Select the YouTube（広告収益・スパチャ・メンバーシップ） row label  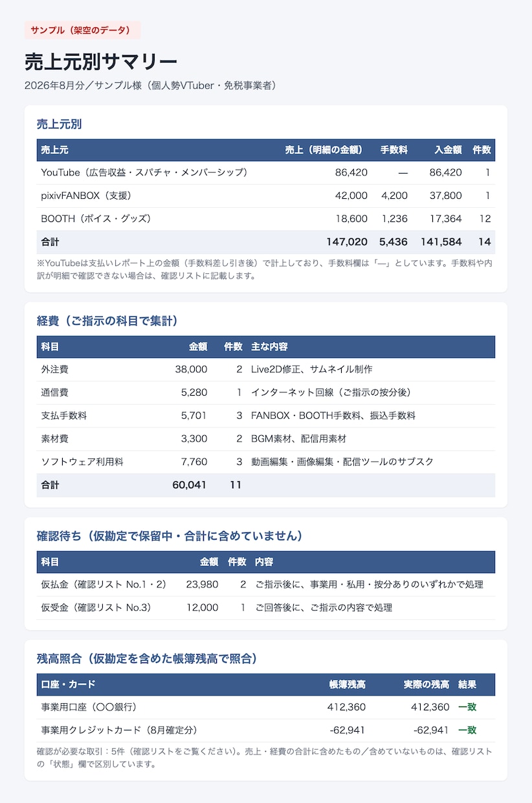tap(144, 172)
